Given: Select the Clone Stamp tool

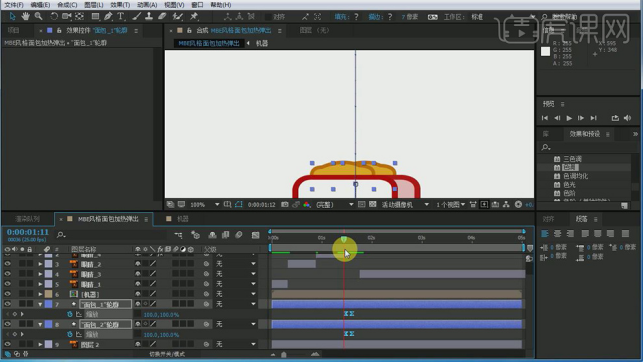Looking at the screenshot, I should pos(149,16).
